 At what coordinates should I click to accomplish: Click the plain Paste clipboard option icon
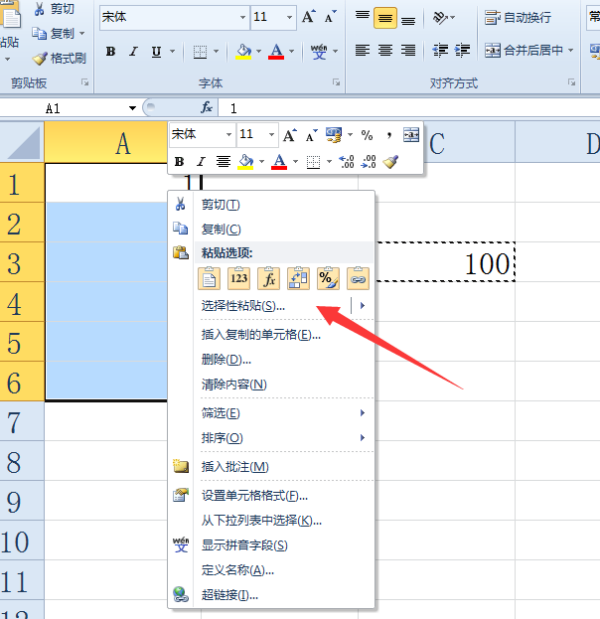(x=209, y=278)
